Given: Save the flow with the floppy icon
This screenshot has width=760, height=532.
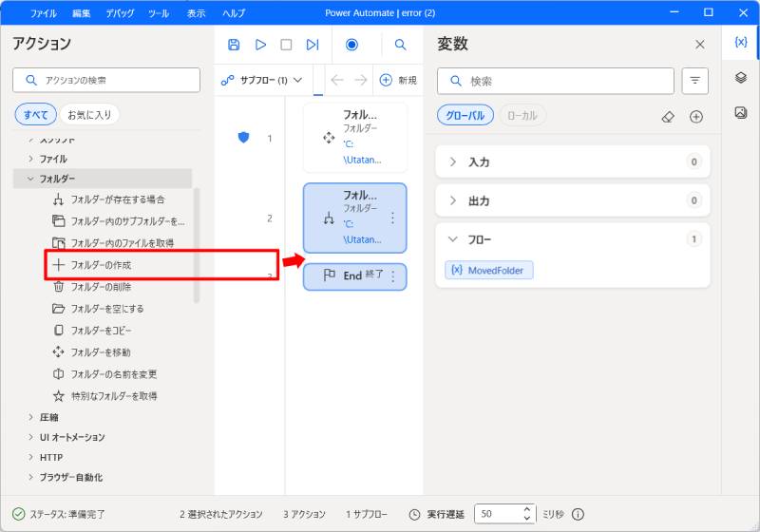Looking at the screenshot, I should [x=234, y=45].
